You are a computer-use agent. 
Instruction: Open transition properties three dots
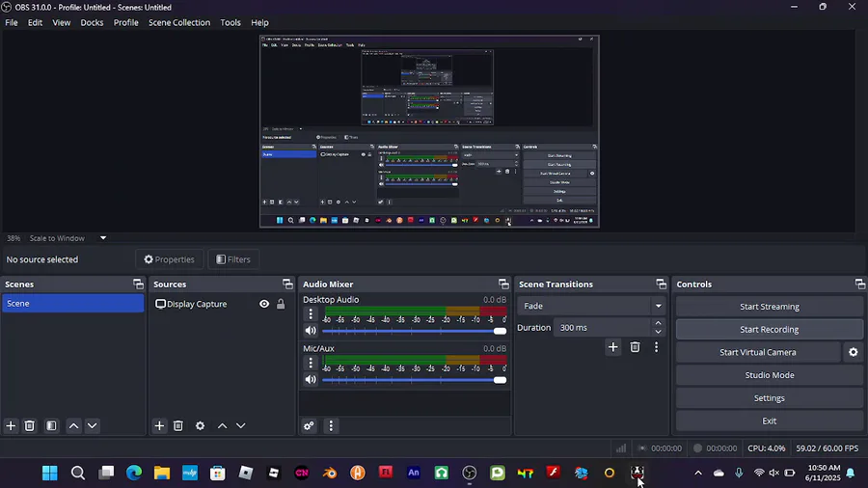(x=657, y=347)
